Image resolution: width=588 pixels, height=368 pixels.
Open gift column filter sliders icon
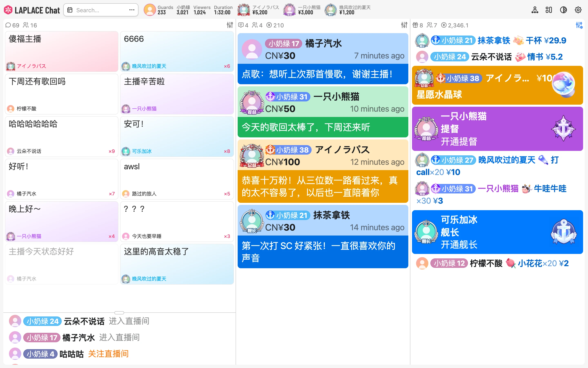579,25
